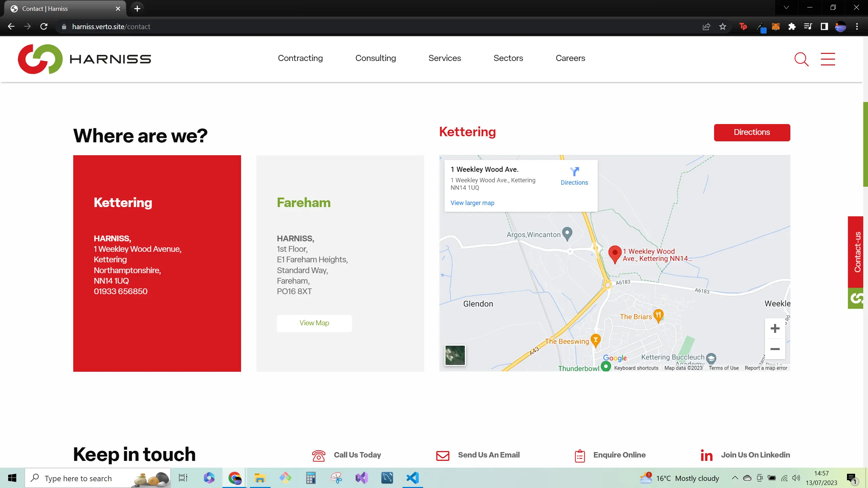Click the Fareham location heading
868x488 pixels.
(x=303, y=203)
